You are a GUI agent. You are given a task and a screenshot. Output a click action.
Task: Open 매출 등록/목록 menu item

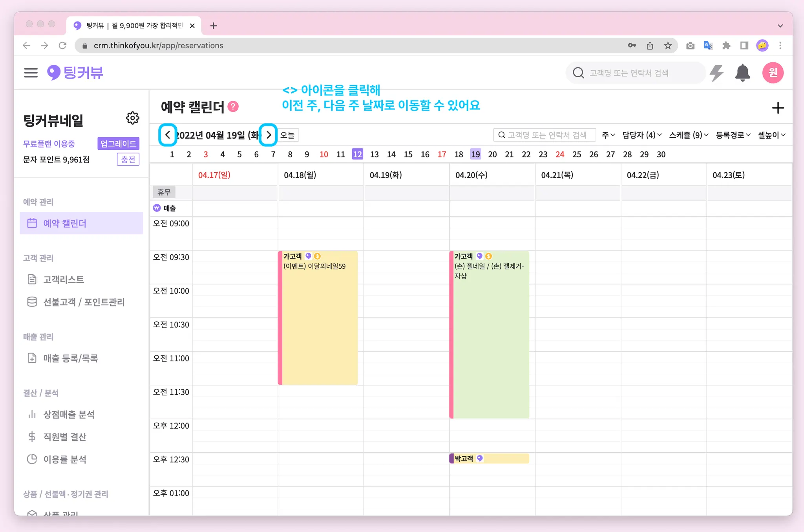(70, 358)
